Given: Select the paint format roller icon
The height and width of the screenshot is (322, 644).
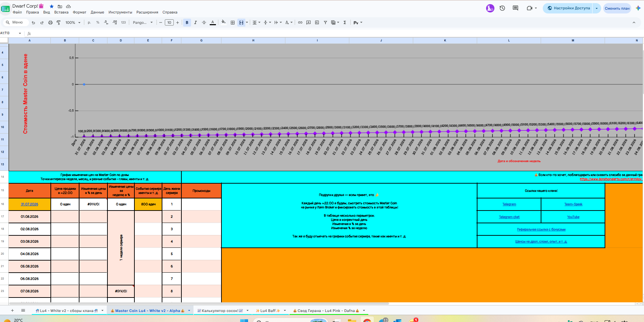Looking at the screenshot, I should [59, 22].
